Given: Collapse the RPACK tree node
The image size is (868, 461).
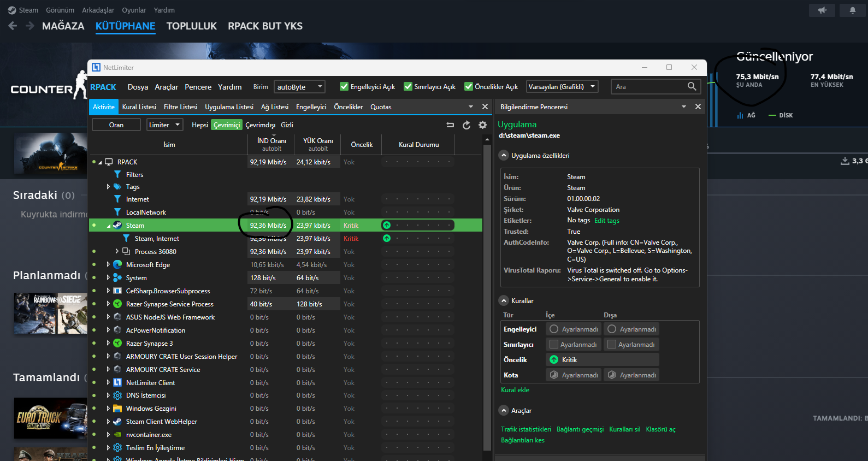Looking at the screenshot, I should 100,162.
